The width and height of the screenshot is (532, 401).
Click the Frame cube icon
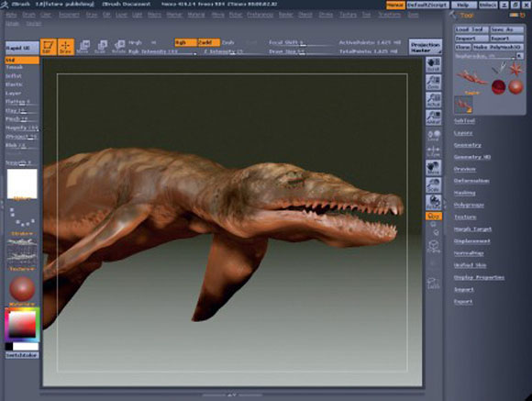[434, 246]
